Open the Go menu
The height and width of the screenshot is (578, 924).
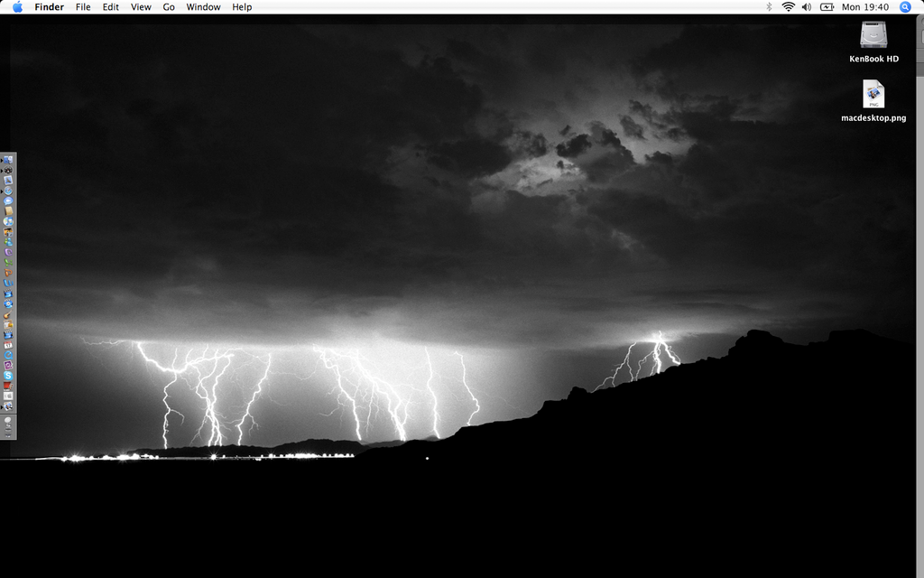169,6
